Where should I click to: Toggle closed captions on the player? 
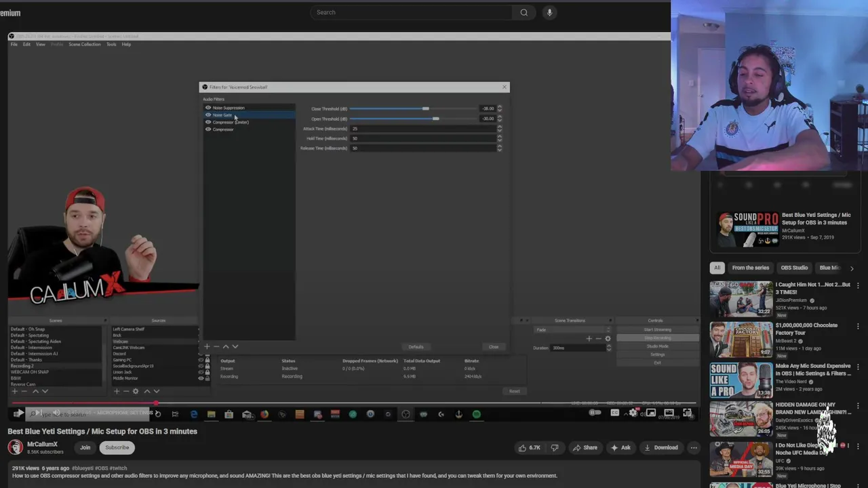point(614,413)
